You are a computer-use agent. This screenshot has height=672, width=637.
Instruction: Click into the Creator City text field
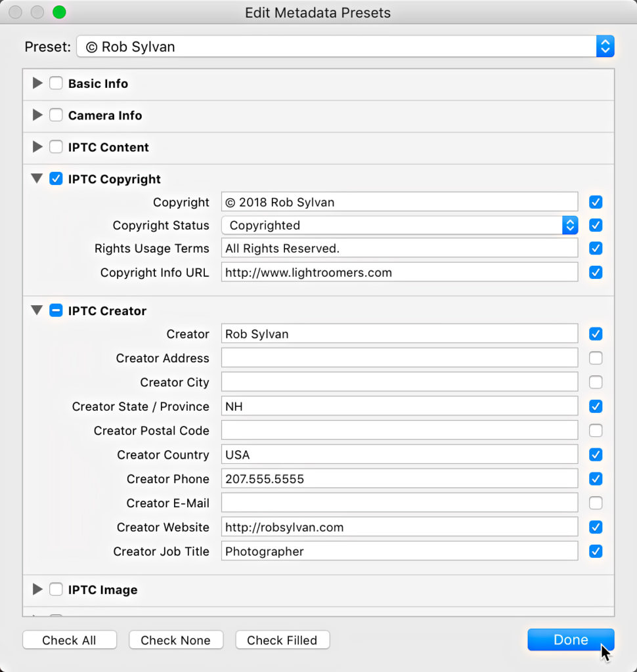point(399,382)
